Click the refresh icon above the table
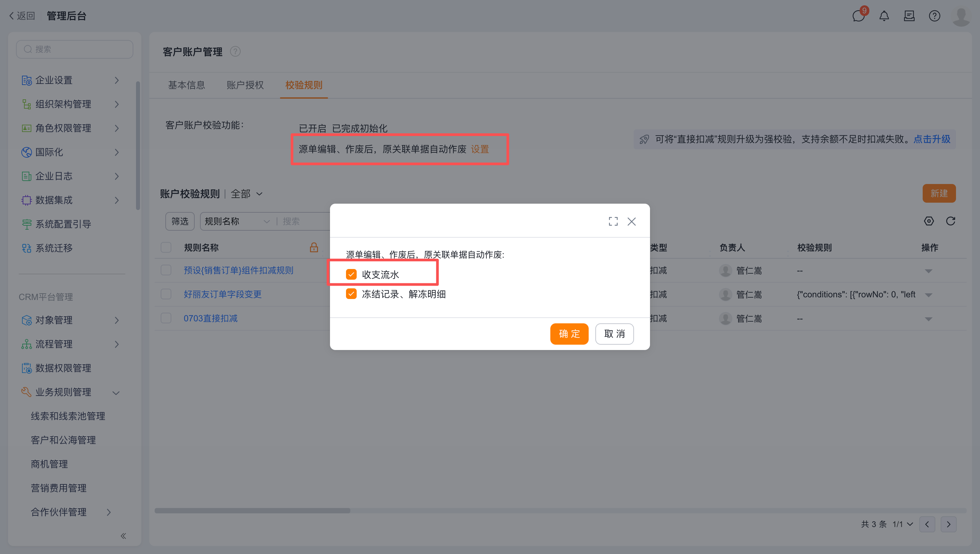 950,221
